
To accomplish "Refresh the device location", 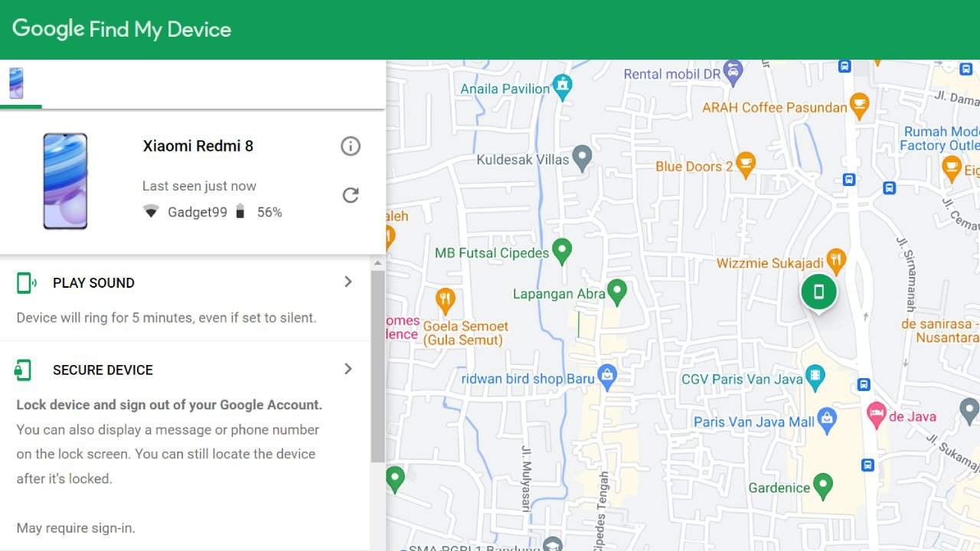I will point(351,195).
